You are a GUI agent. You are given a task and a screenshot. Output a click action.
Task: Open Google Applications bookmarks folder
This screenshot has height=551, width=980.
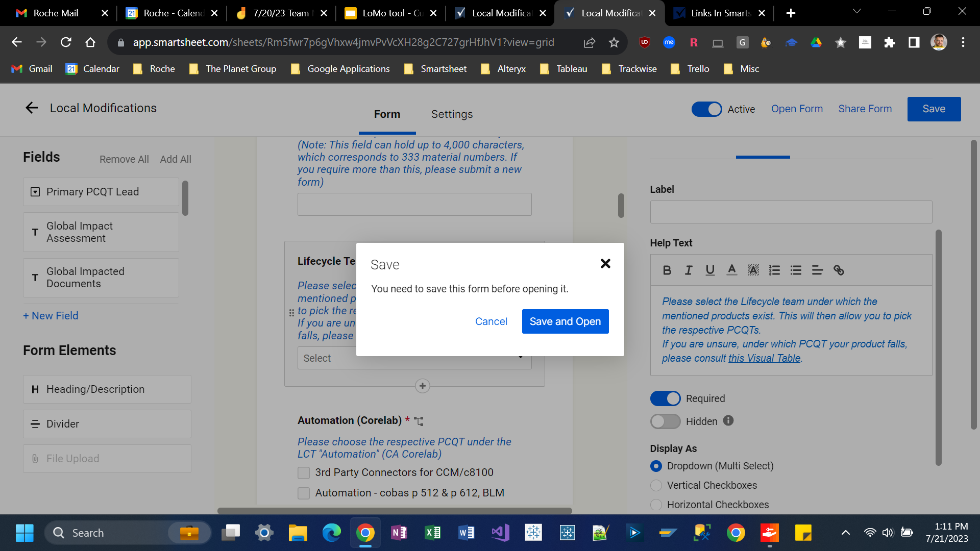tap(340, 69)
